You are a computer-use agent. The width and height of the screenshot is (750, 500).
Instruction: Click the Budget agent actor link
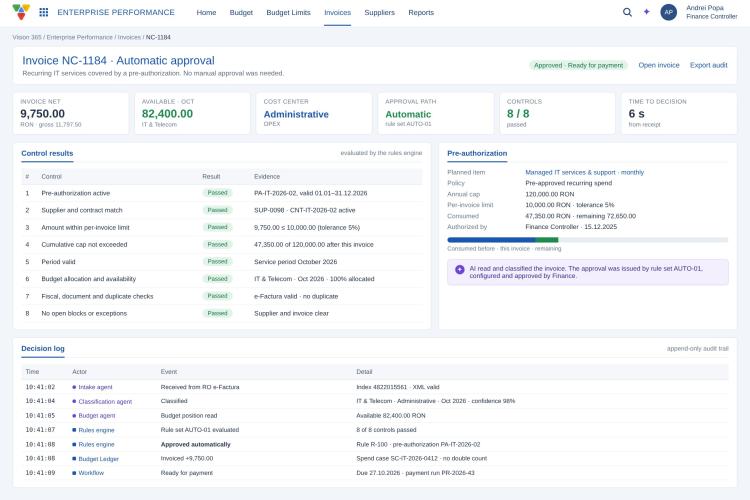tap(97, 416)
